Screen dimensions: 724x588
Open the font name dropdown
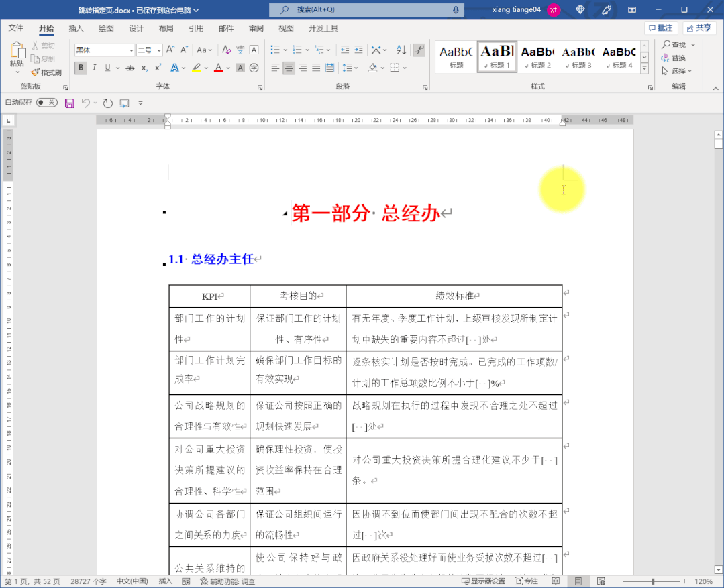[x=130, y=50]
